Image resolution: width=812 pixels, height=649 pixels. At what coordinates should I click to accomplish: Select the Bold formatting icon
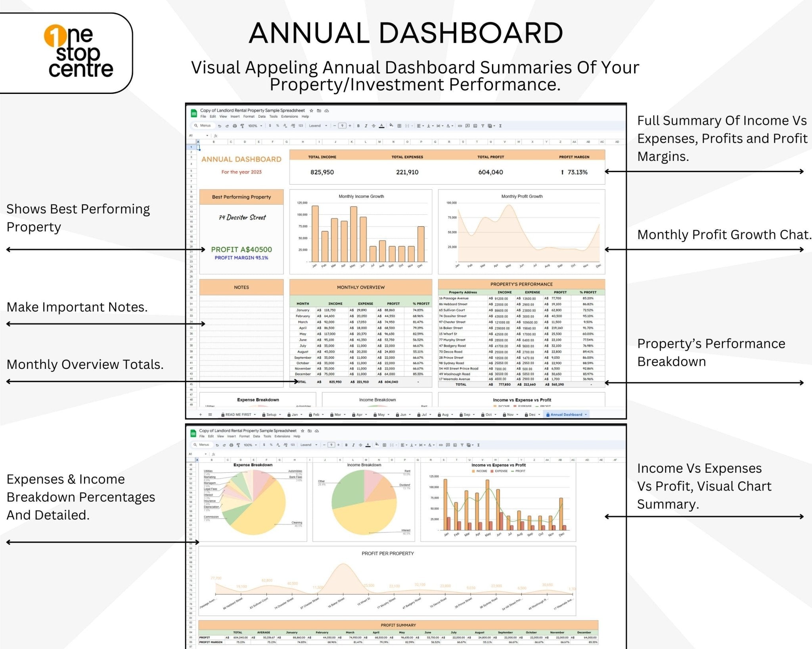coord(358,126)
